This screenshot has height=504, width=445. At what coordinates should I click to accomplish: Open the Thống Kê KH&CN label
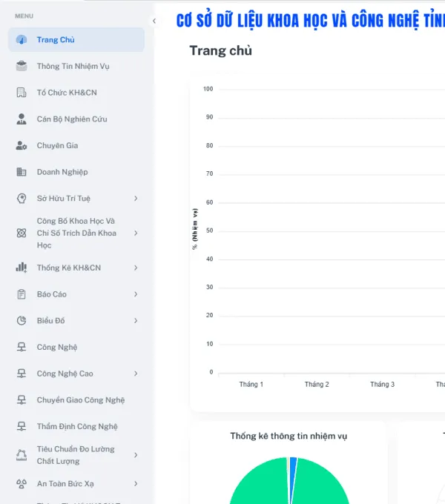[69, 268]
